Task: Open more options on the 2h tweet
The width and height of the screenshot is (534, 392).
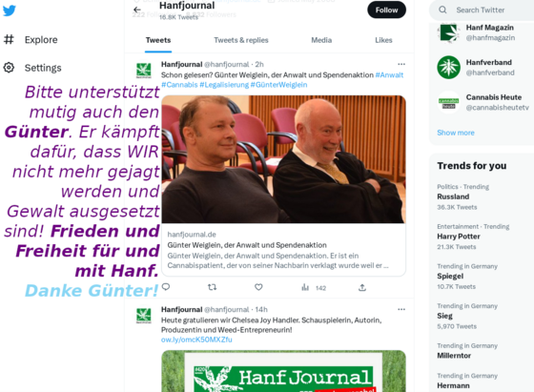Action: (401, 64)
